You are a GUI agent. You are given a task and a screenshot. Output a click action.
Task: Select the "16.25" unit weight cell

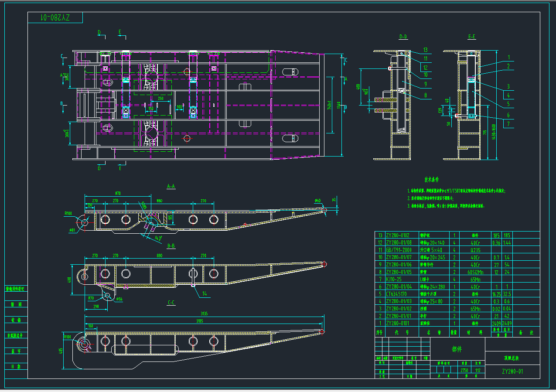[496, 294]
